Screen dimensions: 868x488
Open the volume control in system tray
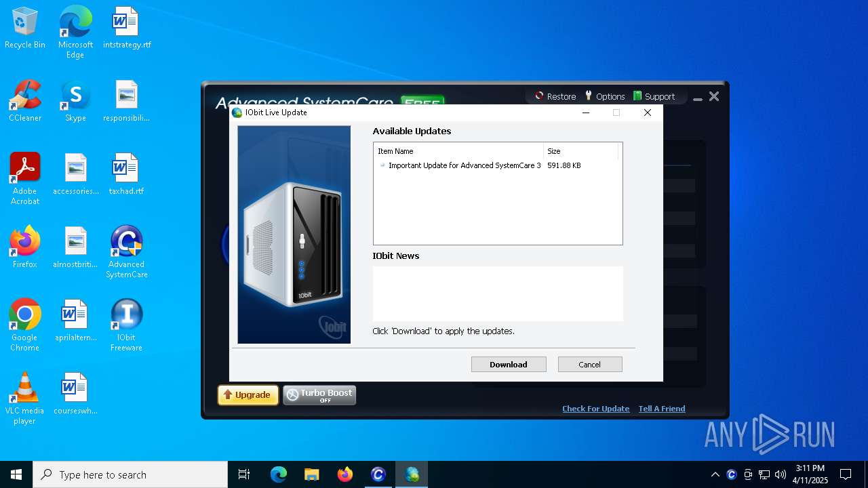[781, 474]
